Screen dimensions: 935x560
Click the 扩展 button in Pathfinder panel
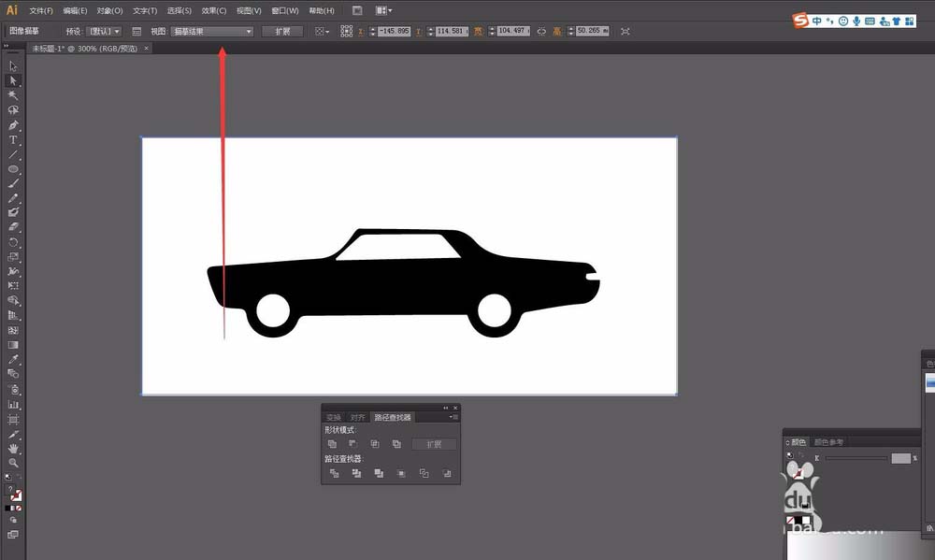434,444
